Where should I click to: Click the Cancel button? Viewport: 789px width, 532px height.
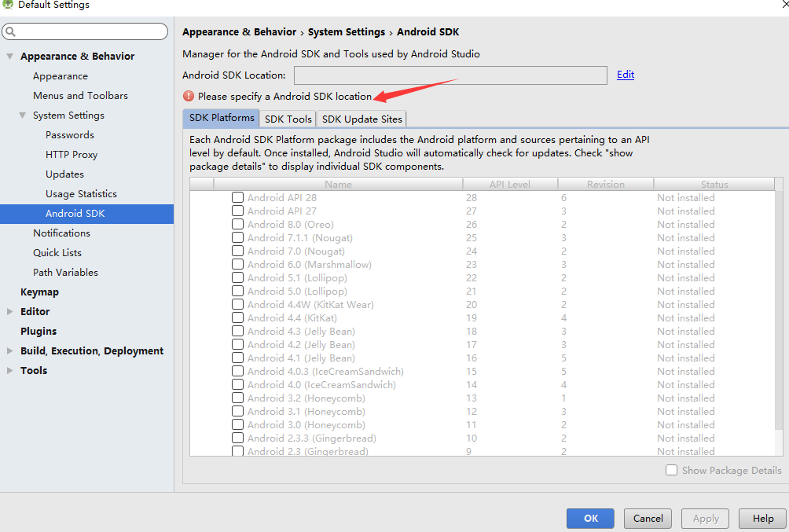coord(648,519)
